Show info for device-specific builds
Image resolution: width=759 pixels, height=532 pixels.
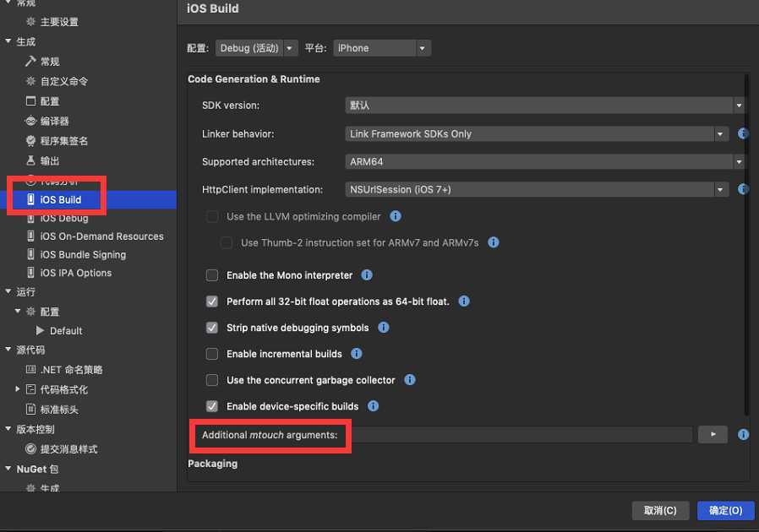(373, 406)
